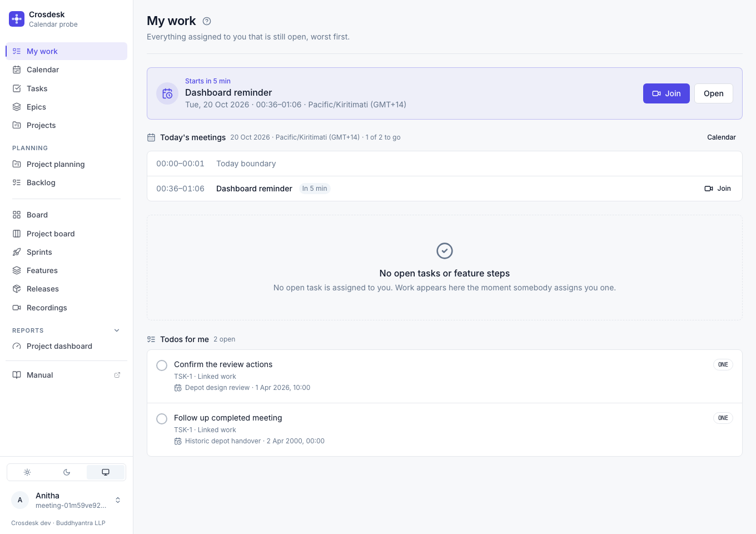
Task: Click the Today's meetings calendar icon
Action: point(151,137)
